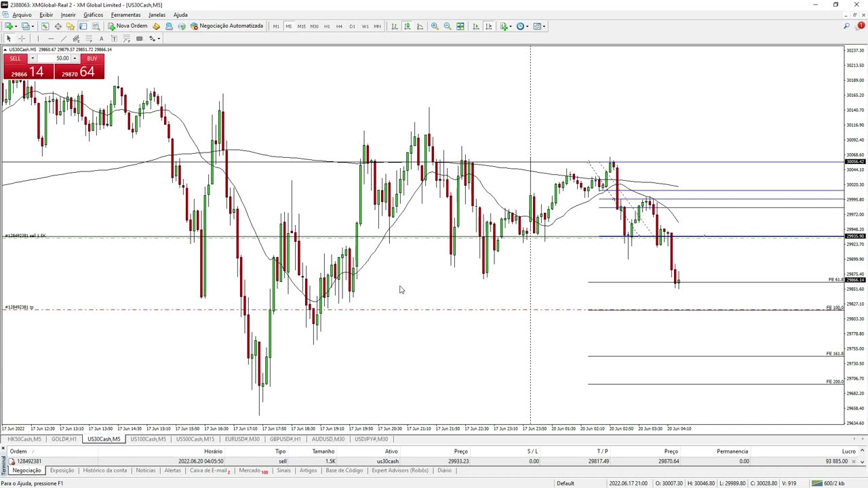Viewport: 868px width, 488px height.
Task: Switch to H4 timeframe
Action: [339, 26]
